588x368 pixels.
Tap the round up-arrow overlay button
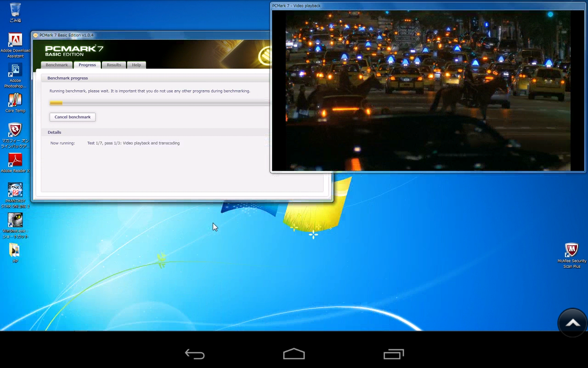pos(572,323)
